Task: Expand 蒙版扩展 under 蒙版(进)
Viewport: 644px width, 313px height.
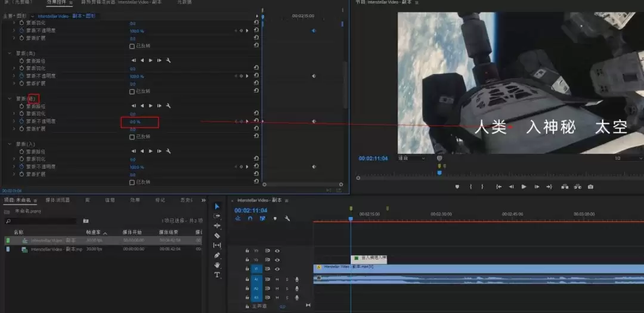Action: coord(14,129)
